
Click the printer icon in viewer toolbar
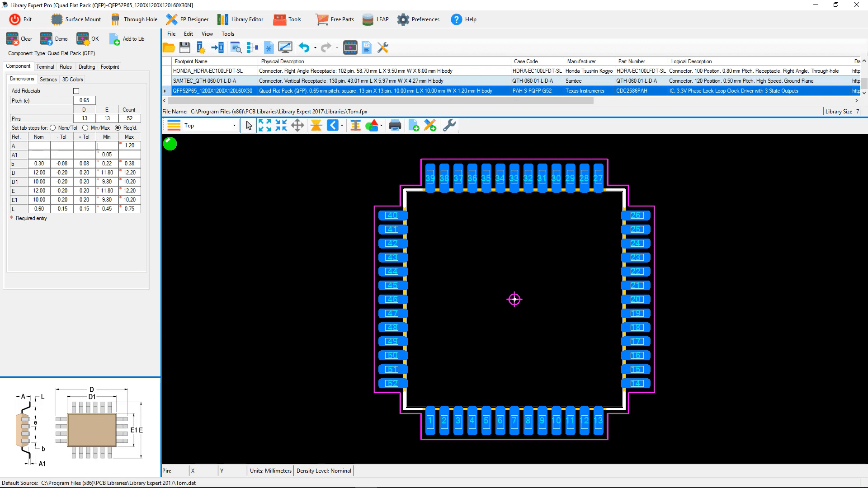point(395,126)
